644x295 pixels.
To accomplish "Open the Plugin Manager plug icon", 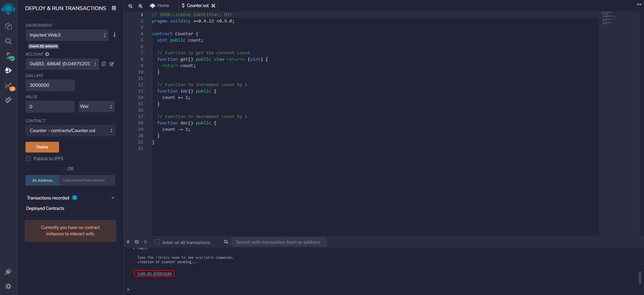I will coord(8,272).
